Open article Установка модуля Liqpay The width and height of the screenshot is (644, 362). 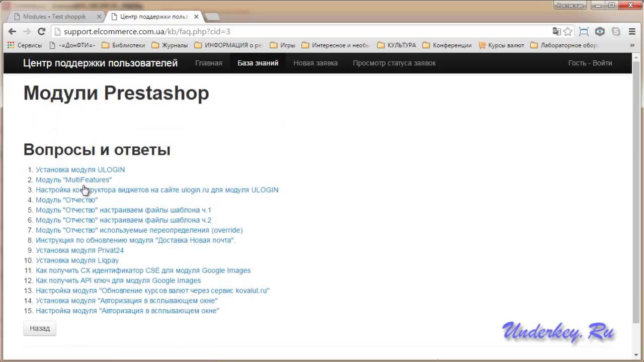(x=77, y=260)
